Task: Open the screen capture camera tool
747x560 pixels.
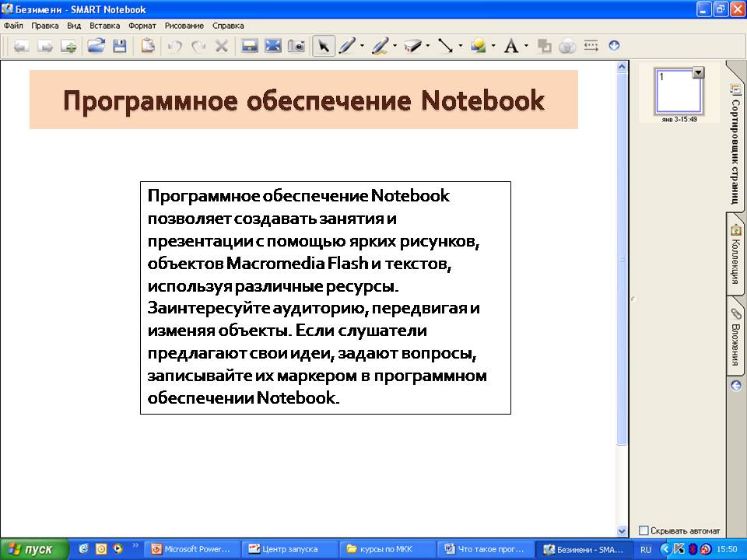Action: [x=296, y=46]
